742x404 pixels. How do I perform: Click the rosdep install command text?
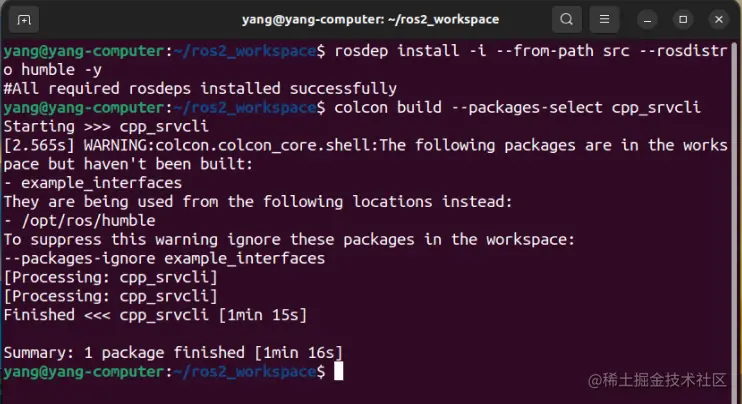point(530,51)
